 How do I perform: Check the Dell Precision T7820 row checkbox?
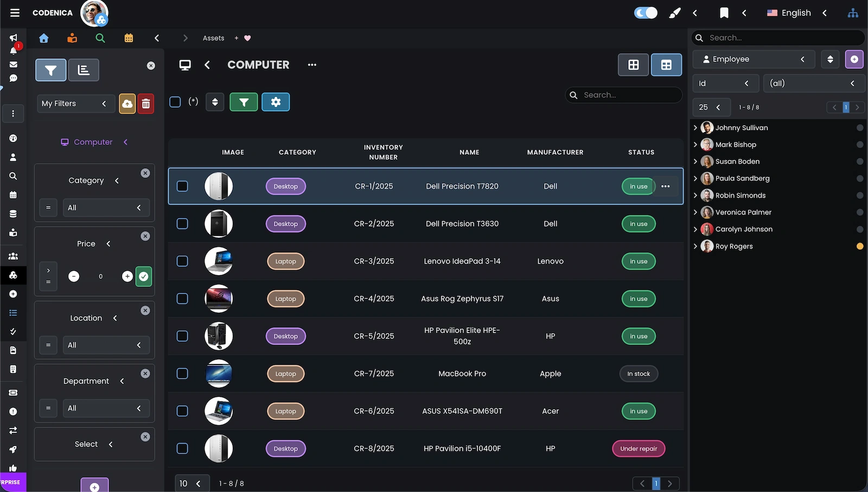click(182, 186)
